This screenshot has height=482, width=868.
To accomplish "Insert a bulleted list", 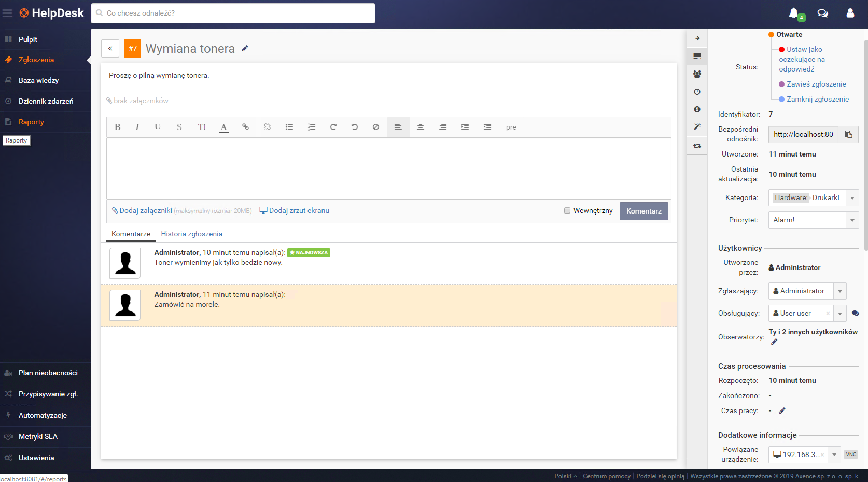I will tap(289, 127).
